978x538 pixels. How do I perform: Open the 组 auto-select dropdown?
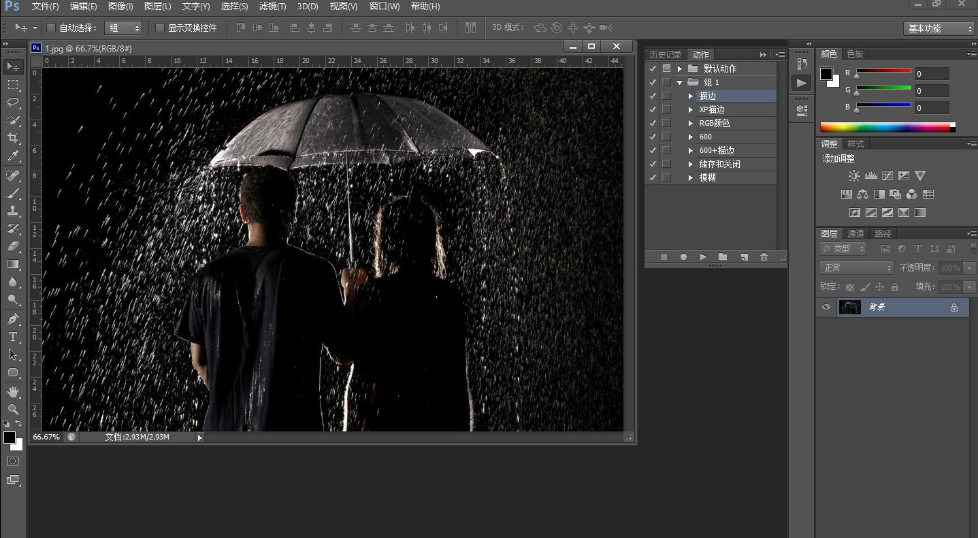(123, 28)
